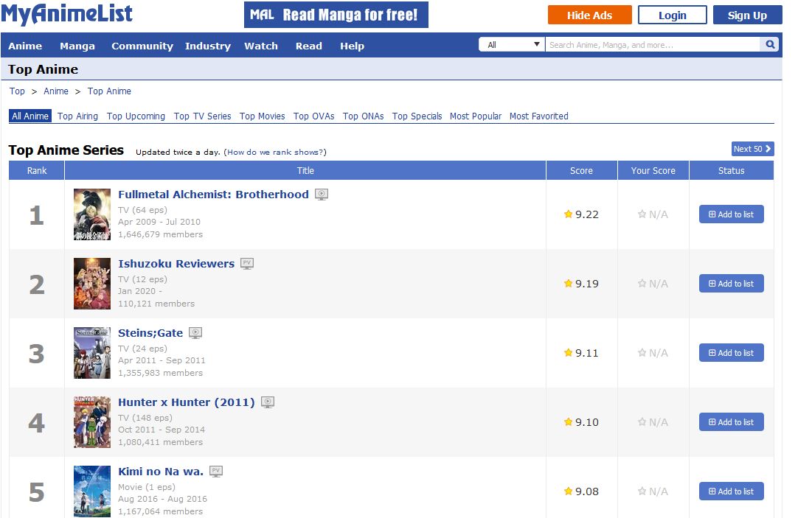Open the Watch menu
Viewport: 812px width, 518px height.
[261, 46]
